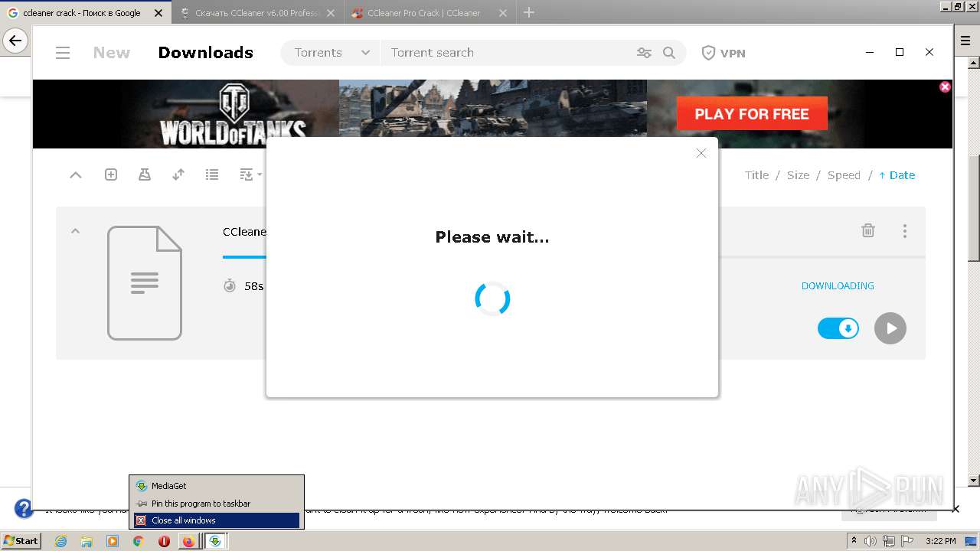Open a new Firefox tab

click(529, 12)
